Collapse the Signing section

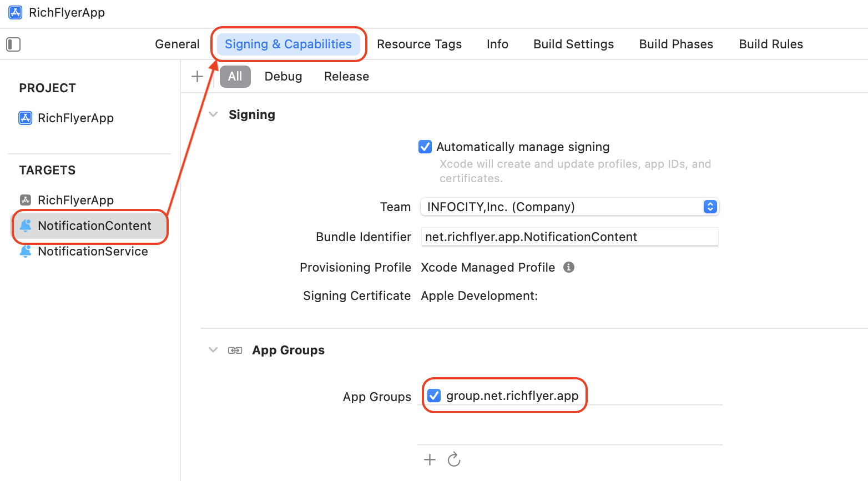[x=213, y=114]
